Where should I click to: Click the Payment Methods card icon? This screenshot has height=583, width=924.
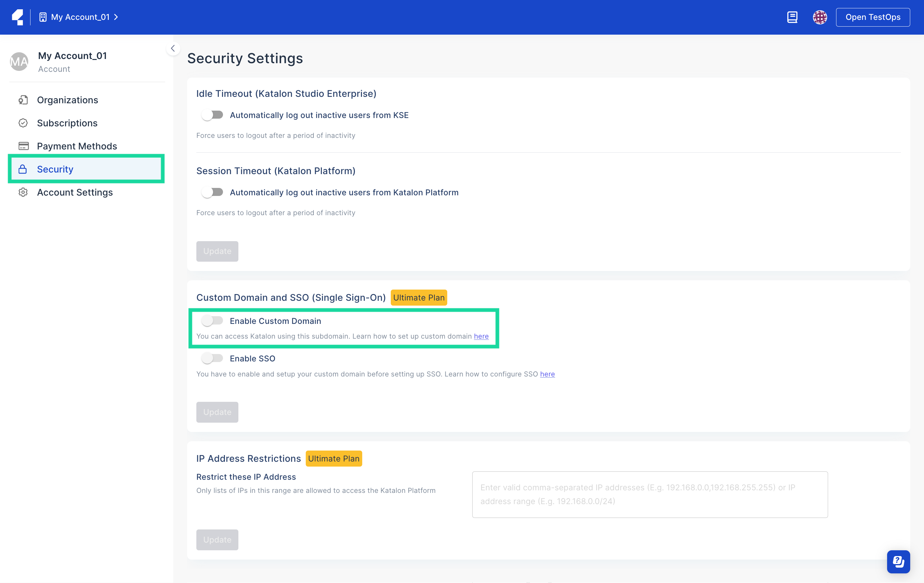coord(23,146)
